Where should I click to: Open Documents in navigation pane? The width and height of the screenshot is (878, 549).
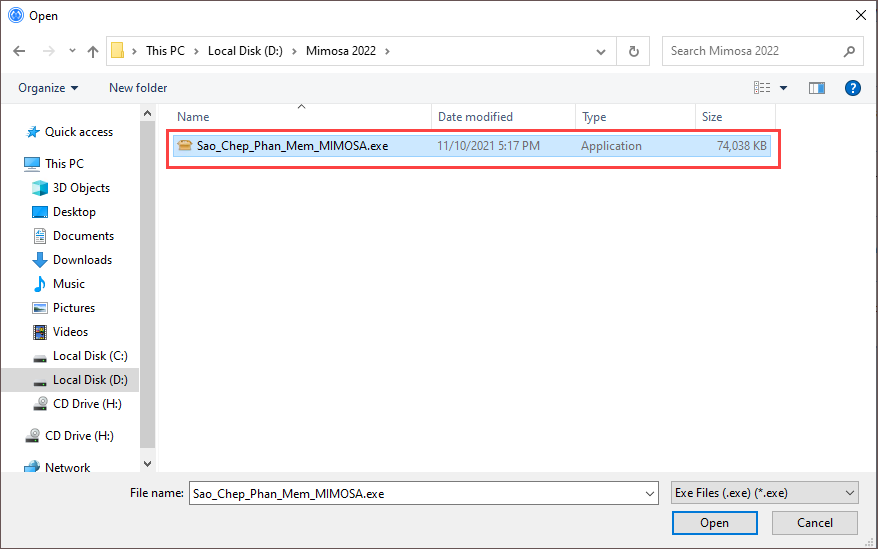click(x=83, y=236)
